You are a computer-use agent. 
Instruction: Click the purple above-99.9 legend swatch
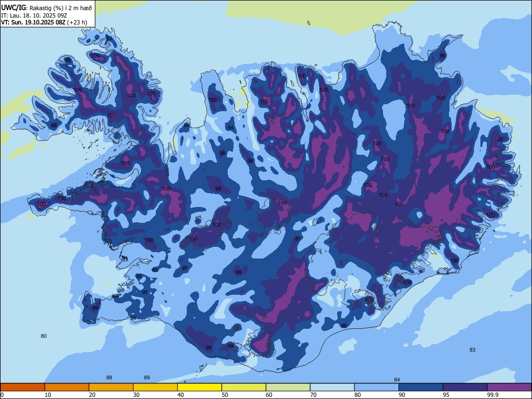point(509,387)
